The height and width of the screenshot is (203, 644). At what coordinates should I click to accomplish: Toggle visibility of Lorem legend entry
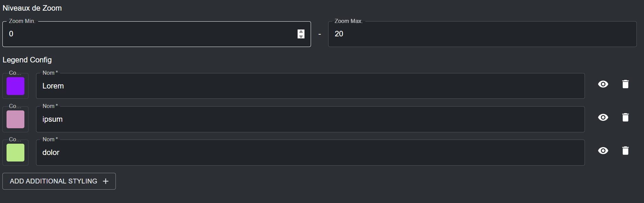click(x=603, y=84)
